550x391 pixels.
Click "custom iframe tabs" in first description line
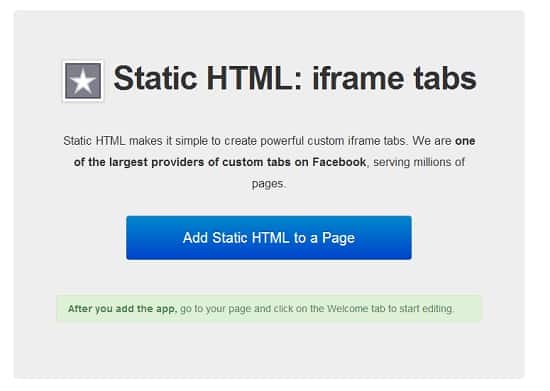tap(358, 141)
